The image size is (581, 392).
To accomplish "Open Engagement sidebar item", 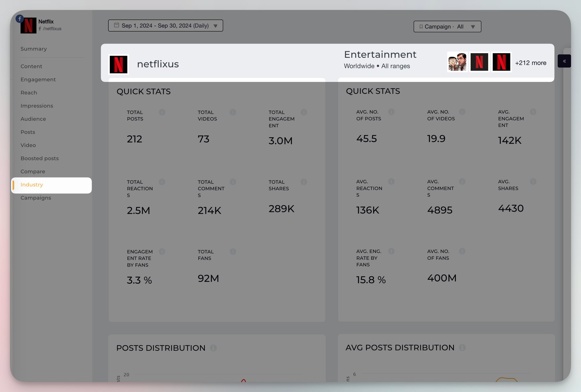I will click(x=38, y=80).
